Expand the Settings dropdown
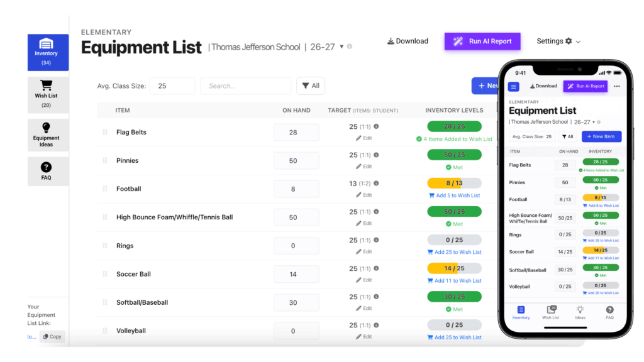 coord(558,41)
